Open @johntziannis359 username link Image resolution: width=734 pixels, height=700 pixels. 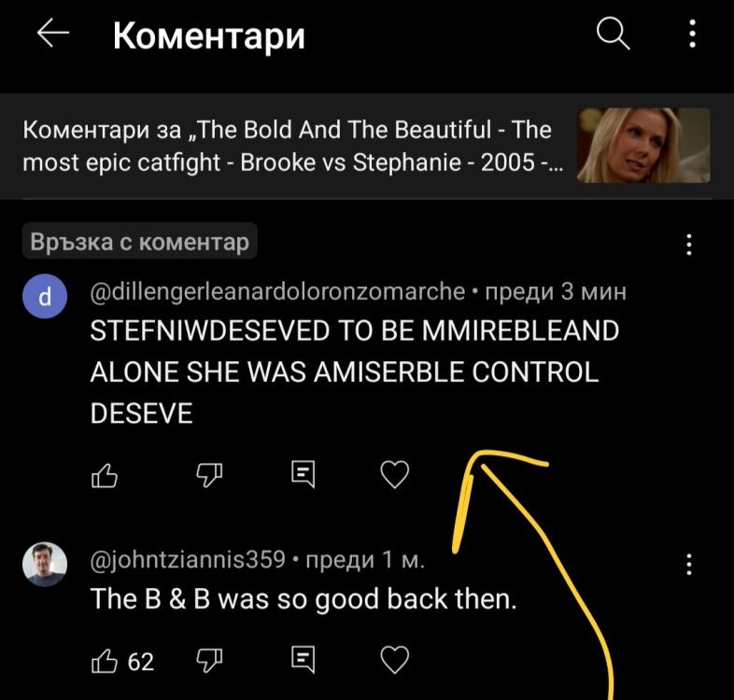[x=188, y=560]
